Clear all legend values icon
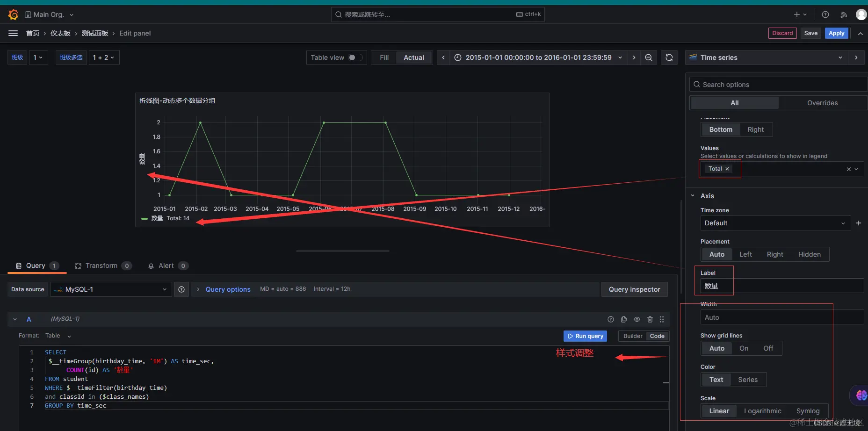This screenshot has height=431, width=868. 849,169
